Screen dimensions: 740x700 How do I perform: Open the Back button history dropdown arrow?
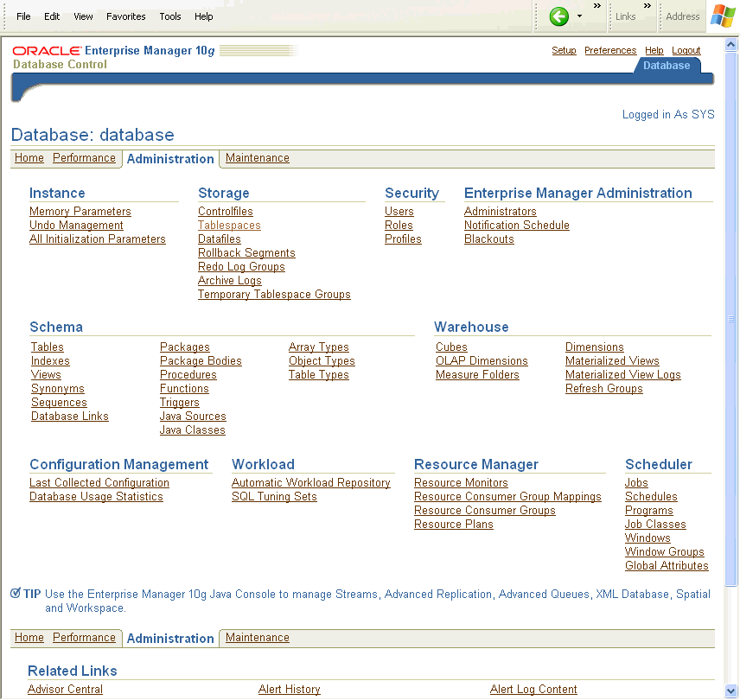coord(579,16)
